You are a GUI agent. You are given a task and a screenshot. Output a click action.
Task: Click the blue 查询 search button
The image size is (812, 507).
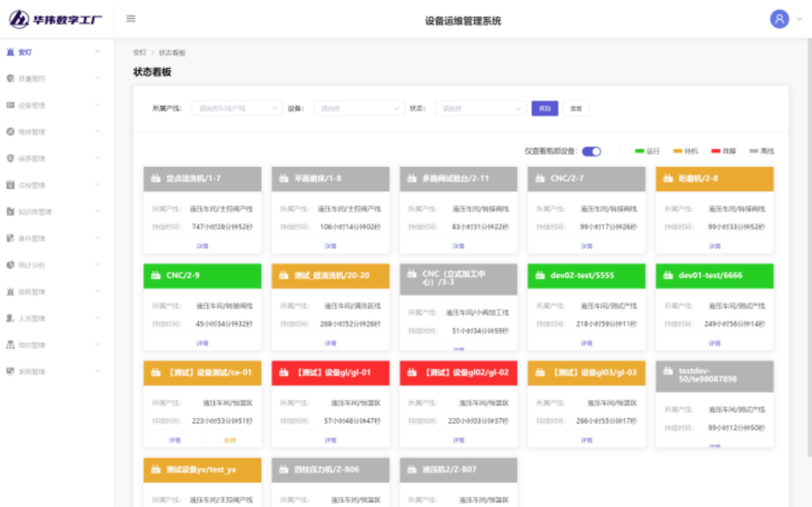[x=544, y=108]
